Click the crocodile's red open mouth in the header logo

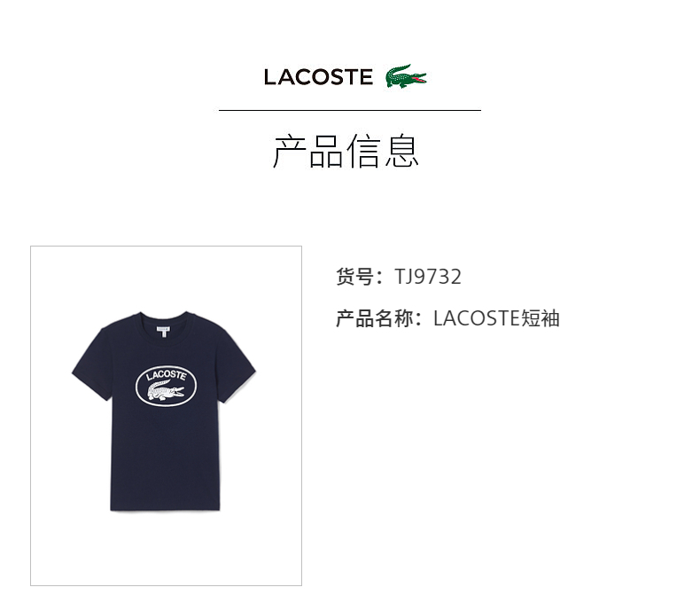[x=419, y=79]
